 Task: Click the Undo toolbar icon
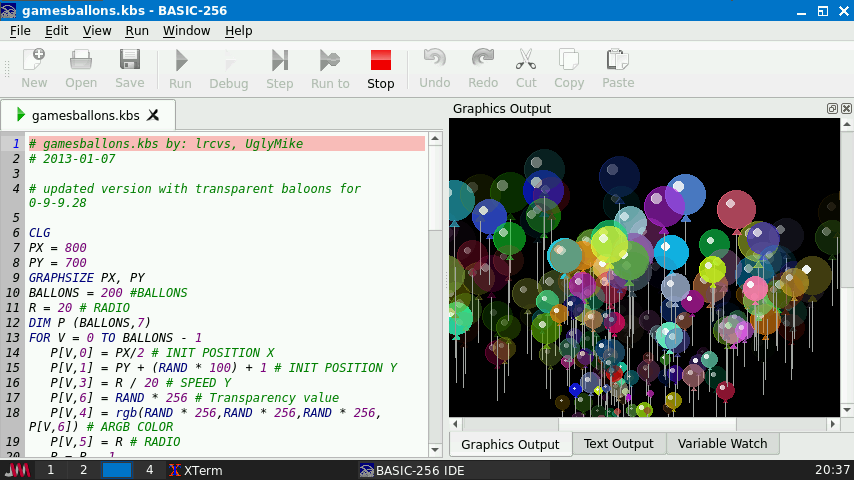tap(434, 69)
